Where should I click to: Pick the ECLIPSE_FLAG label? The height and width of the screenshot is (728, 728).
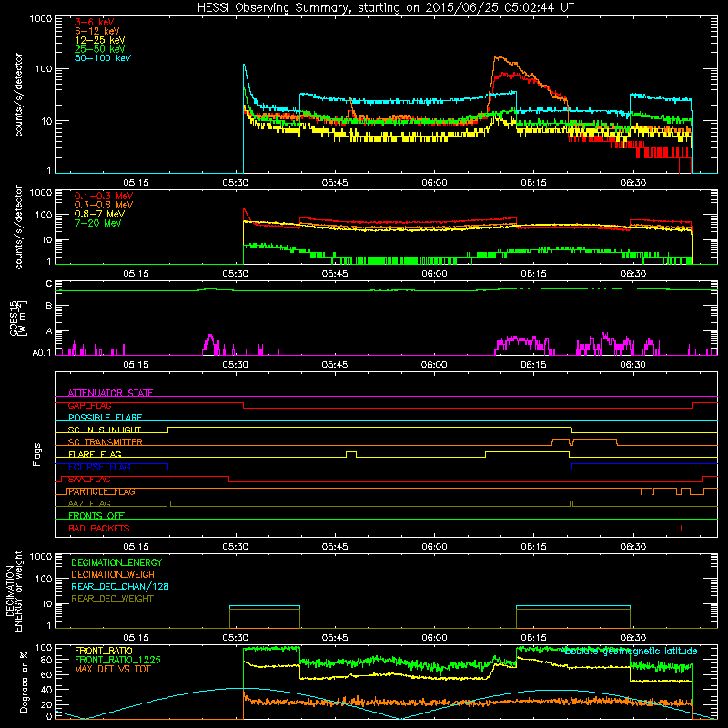pyautogui.click(x=99, y=467)
